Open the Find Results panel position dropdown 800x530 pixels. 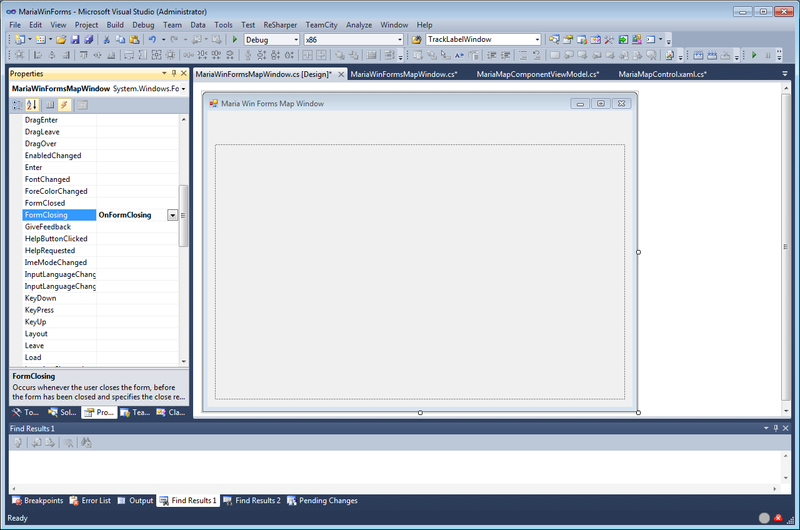tap(766, 428)
